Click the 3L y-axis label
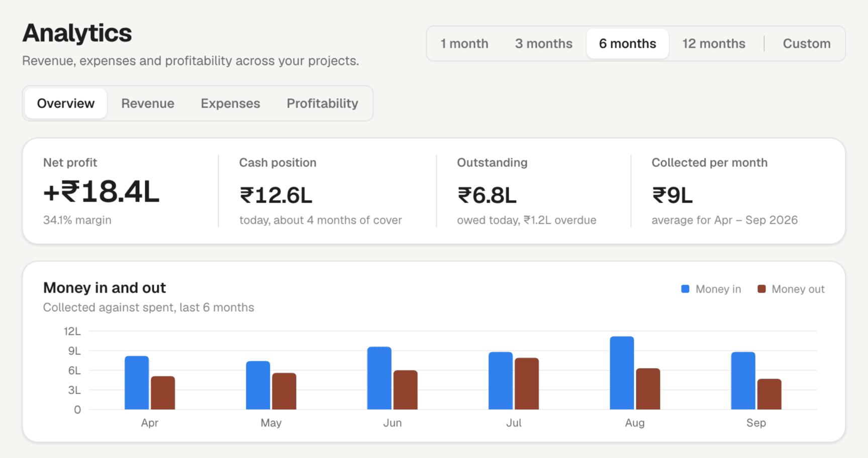This screenshot has height=458, width=868. click(x=74, y=390)
